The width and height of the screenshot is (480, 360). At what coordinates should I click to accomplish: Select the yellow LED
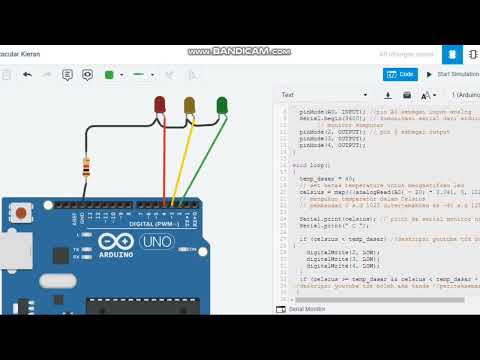189,105
